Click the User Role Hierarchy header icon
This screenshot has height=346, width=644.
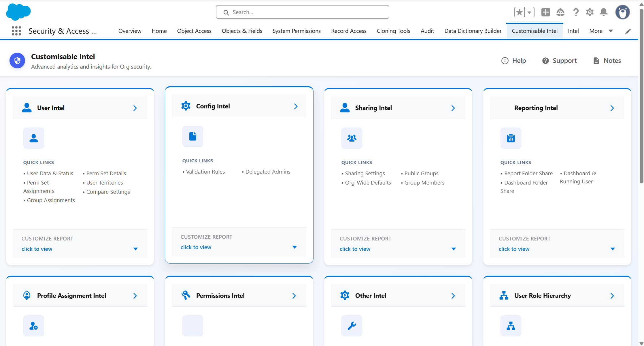click(x=504, y=296)
